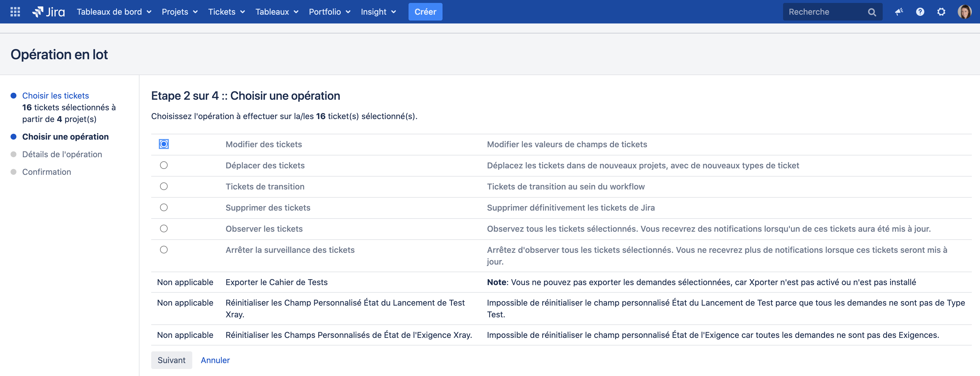Select the Tickets de transition radio button
Screen dimensions: 980x376
click(164, 187)
